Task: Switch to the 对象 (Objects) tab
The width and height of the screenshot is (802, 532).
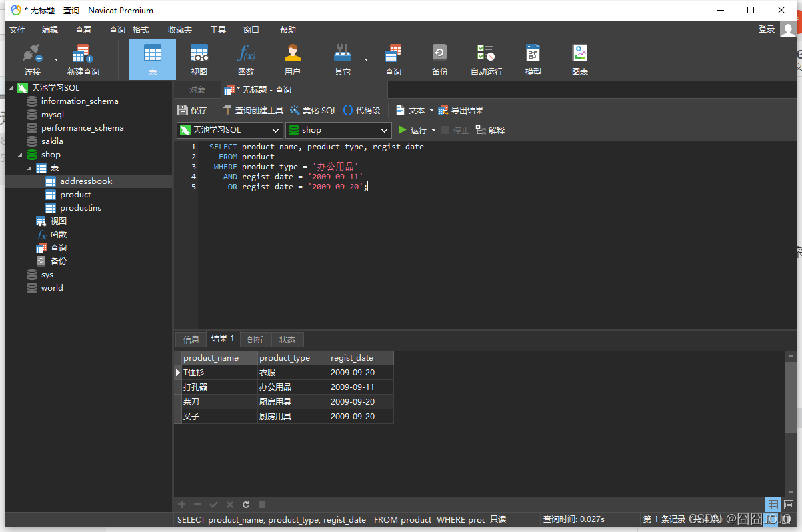Action: click(x=197, y=90)
